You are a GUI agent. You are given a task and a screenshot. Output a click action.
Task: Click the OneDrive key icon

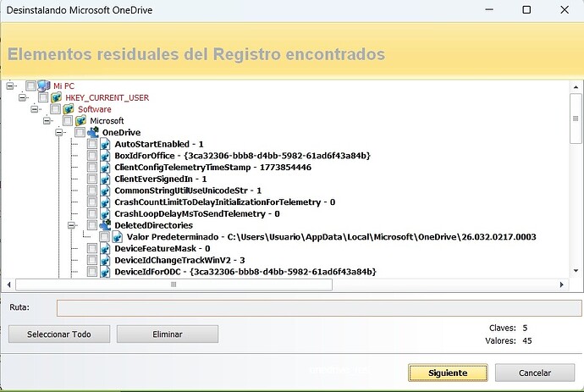(x=93, y=132)
